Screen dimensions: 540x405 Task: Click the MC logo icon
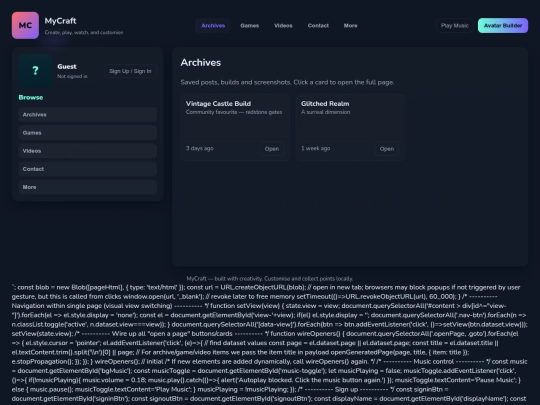pos(25,25)
